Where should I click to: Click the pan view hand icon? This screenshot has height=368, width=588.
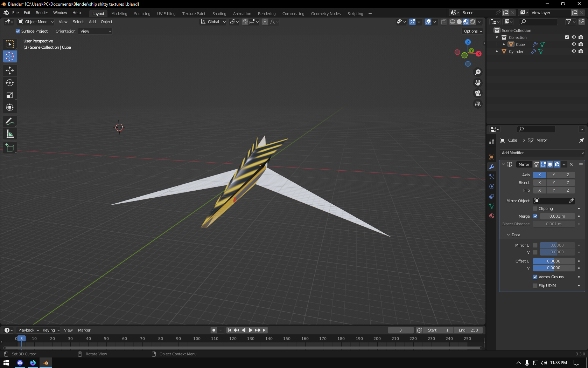pos(478,83)
